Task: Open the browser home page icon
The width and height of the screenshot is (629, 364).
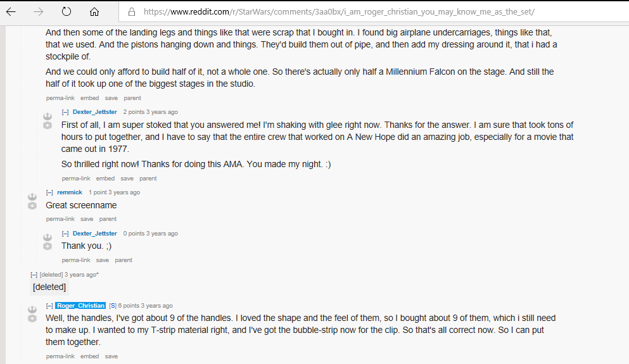Action: pos(94,12)
